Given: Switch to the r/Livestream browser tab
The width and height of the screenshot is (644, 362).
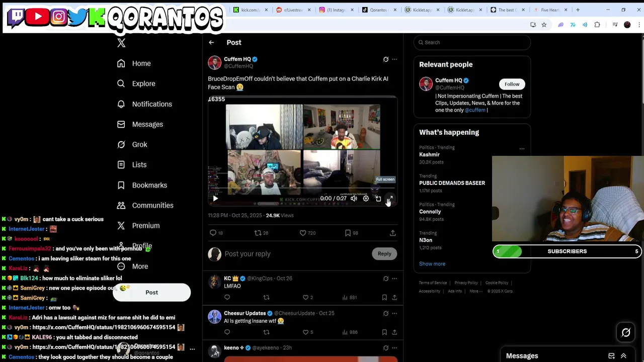Looking at the screenshot, I should tap(293, 10).
